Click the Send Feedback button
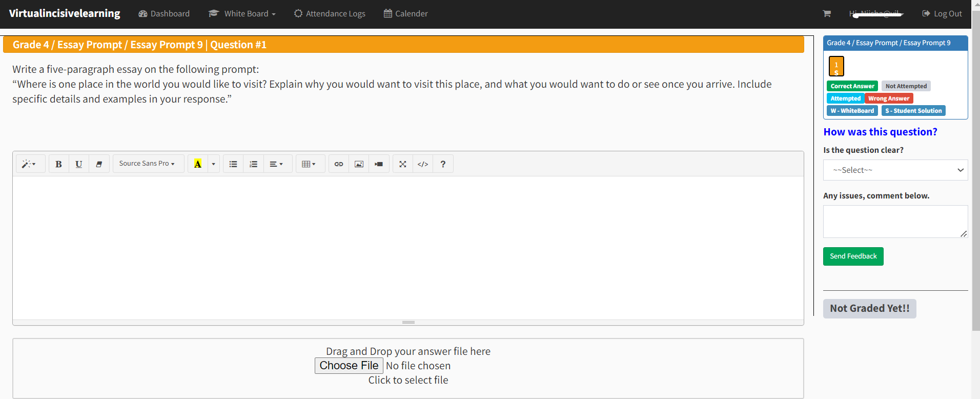The image size is (980, 399). pyautogui.click(x=853, y=256)
